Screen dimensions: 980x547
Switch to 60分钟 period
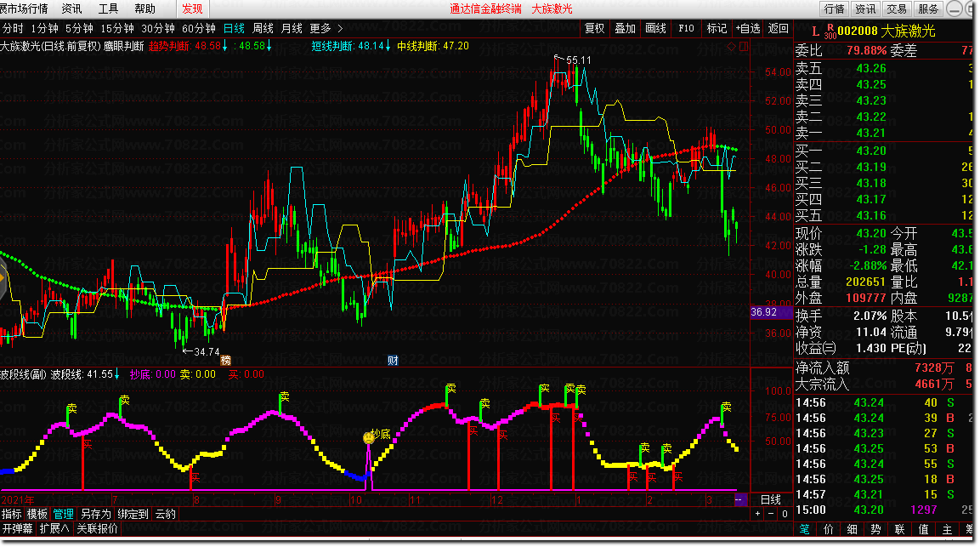(x=199, y=29)
